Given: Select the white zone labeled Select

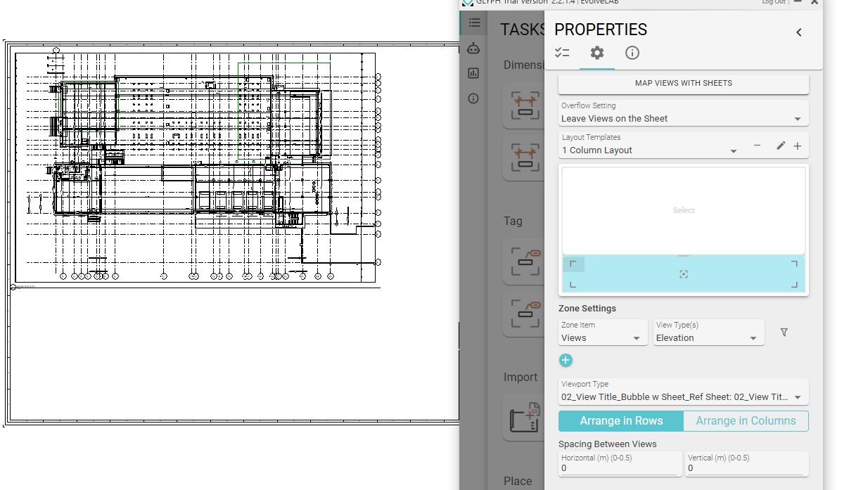Looking at the screenshot, I should [684, 210].
